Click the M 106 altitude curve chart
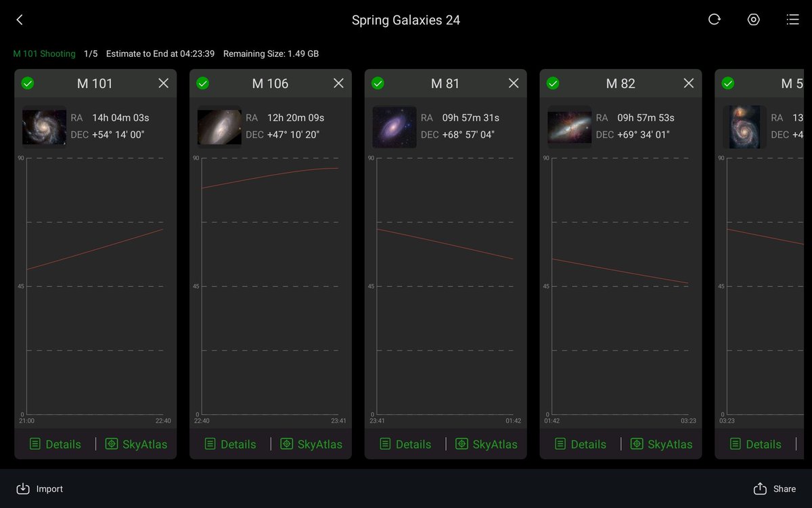The height and width of the screenshot is (508, 812). pos(270,287)
